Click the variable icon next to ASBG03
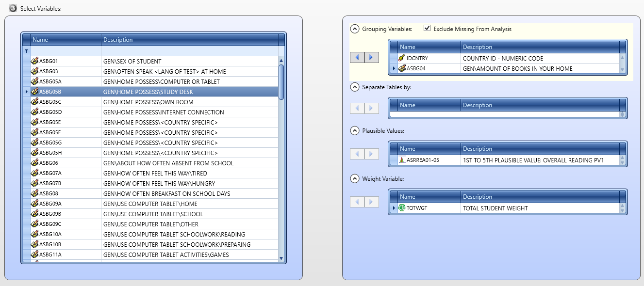The image size is (644, 286). coord(34,71)
